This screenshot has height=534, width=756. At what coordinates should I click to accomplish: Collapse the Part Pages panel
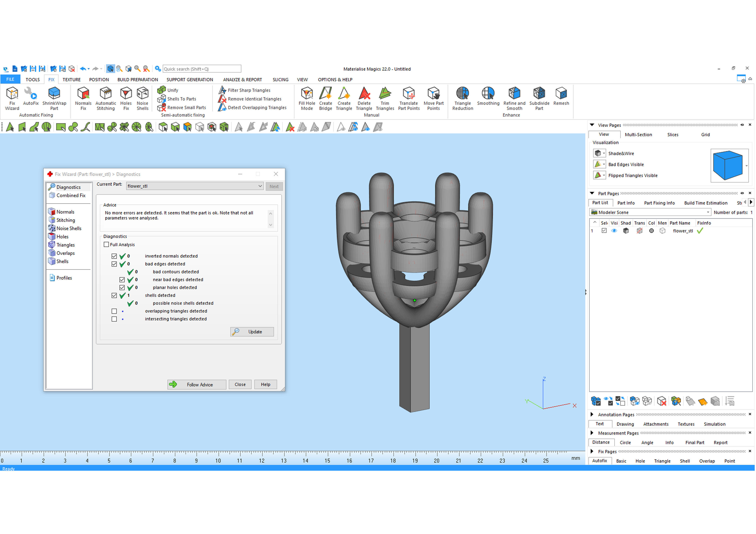pyautogui.click(x=592, y=193)
